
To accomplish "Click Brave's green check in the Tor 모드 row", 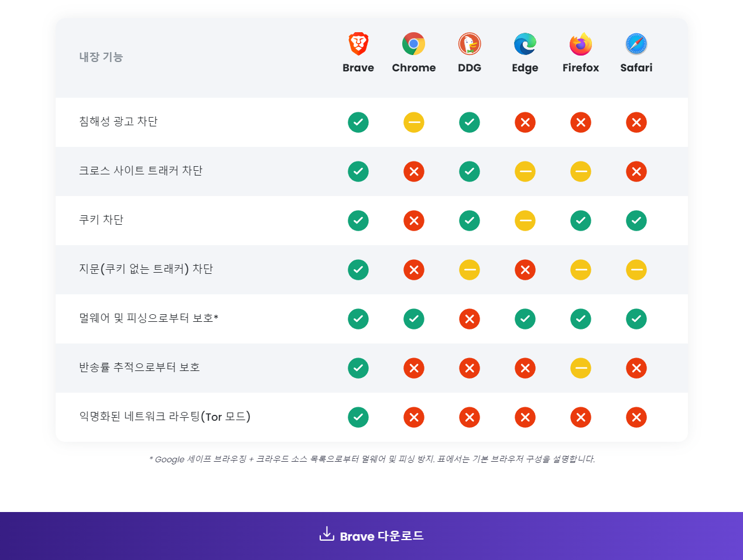I will [358, 417].
